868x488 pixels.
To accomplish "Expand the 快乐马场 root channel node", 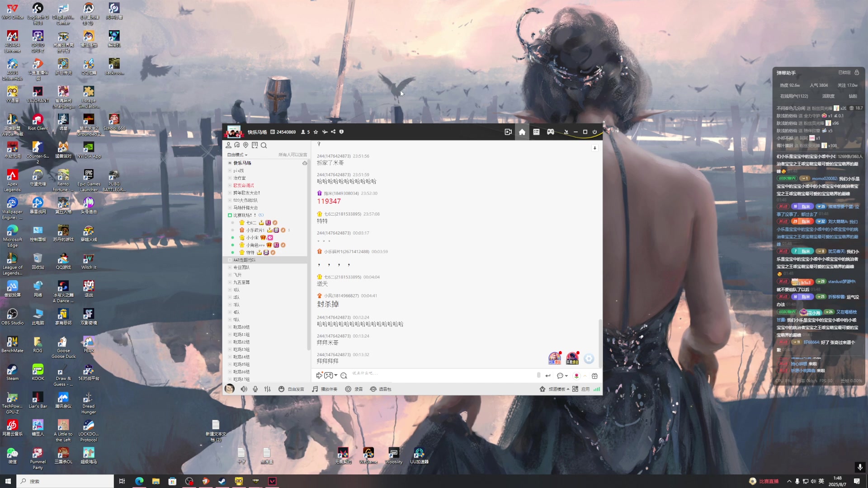I will 230,163.
